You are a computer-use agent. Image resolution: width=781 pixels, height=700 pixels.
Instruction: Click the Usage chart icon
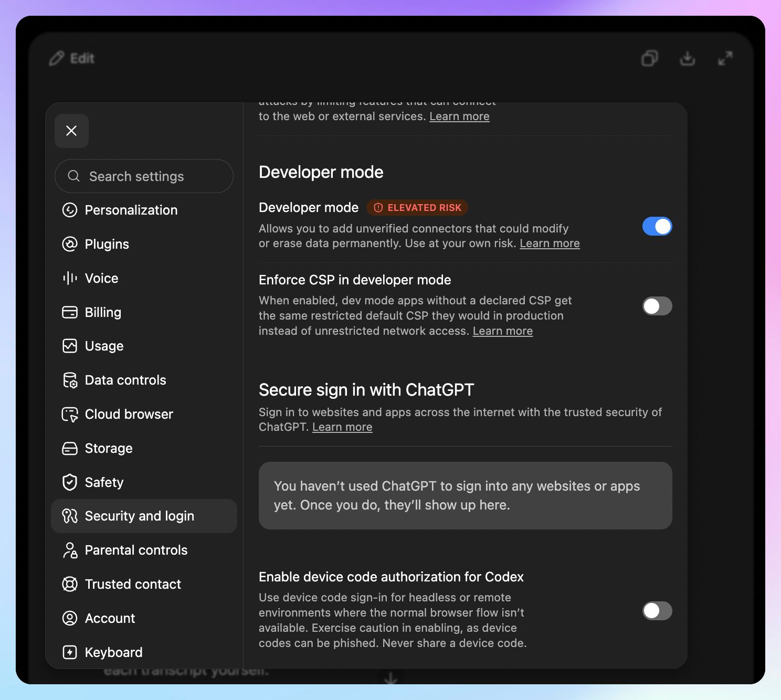tap(70, 346)
